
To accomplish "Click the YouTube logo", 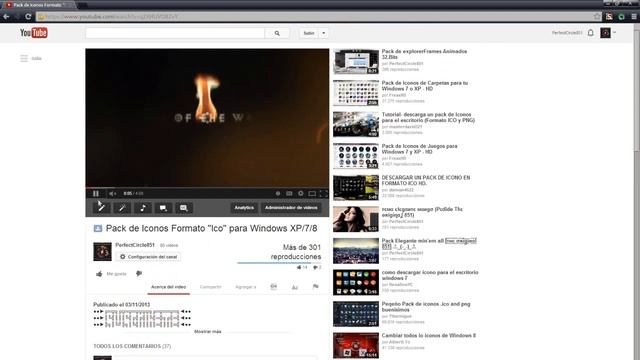I will [x=34, y=33].
